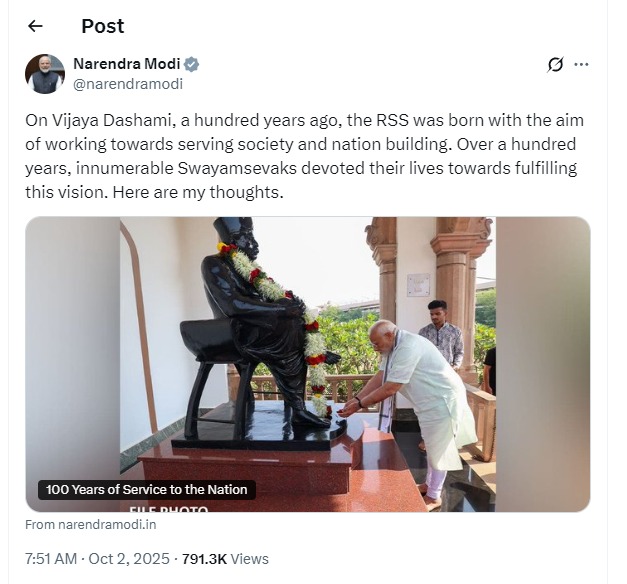Select the Vijaya Dashami post text
Screen dimensions: 627x584
coord(304,156)
